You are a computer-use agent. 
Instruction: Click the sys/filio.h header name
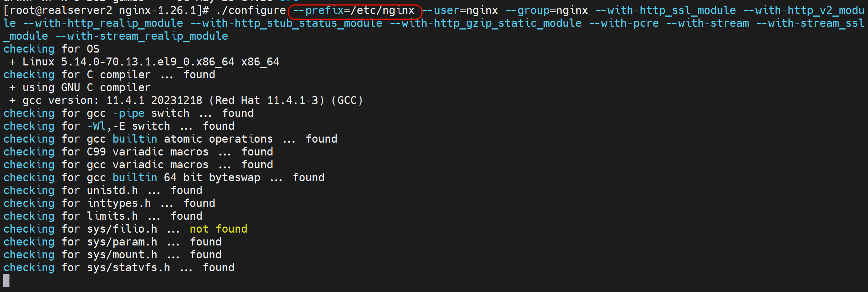tap(122, 229)
